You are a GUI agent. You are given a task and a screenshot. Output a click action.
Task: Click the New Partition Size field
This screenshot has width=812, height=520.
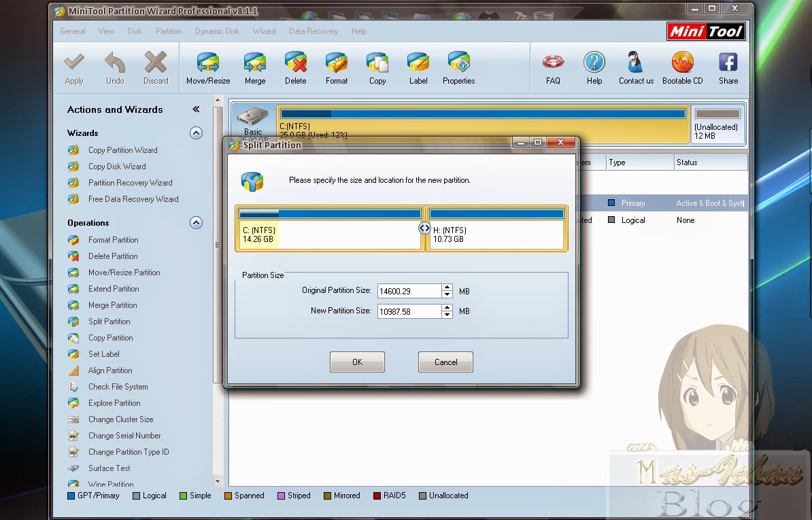pyautogui.click(x=409, y=311)
